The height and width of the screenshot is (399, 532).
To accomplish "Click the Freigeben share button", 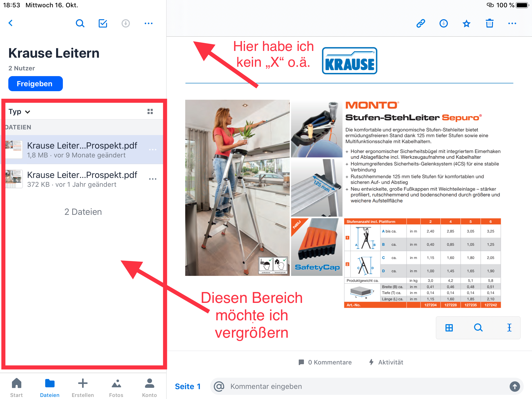I will tap(36, 84).
